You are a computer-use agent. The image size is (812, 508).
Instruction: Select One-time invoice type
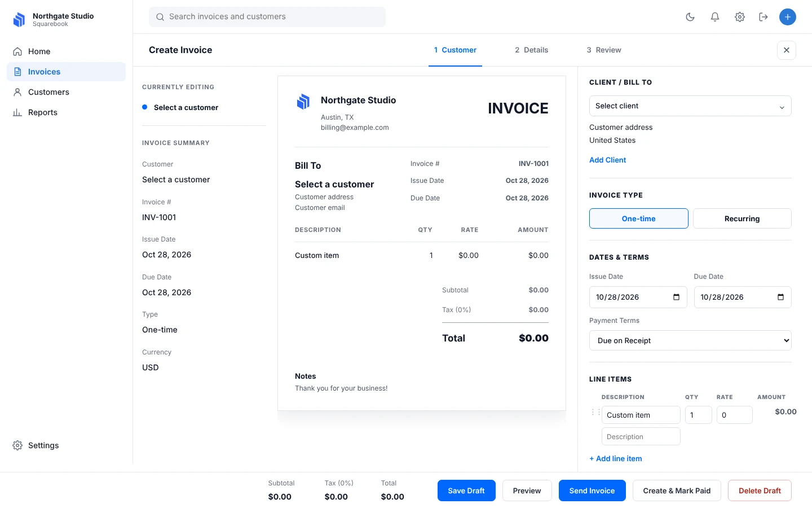tap(639, 218)
